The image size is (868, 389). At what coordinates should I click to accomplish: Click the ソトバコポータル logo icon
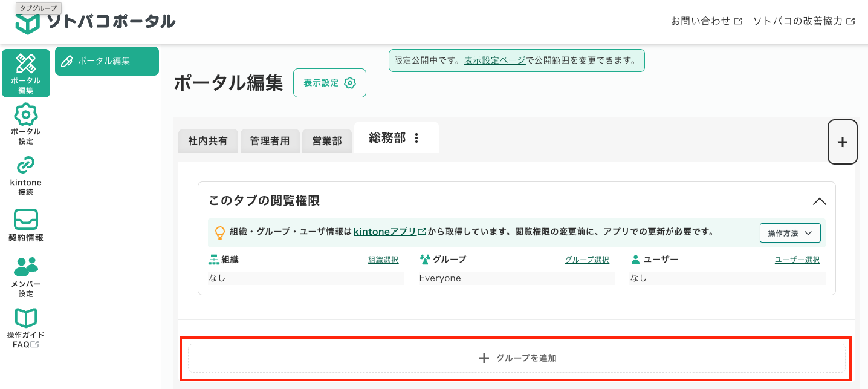(x=27, y=21)
